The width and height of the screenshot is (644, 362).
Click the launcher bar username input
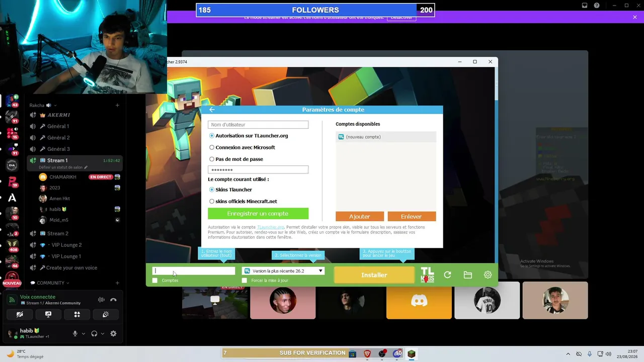pos(194,271)
